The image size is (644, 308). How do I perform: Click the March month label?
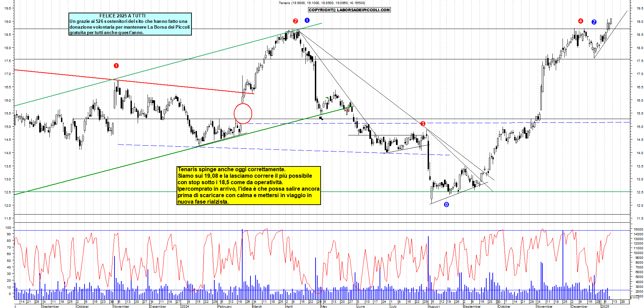pos(257,306)
